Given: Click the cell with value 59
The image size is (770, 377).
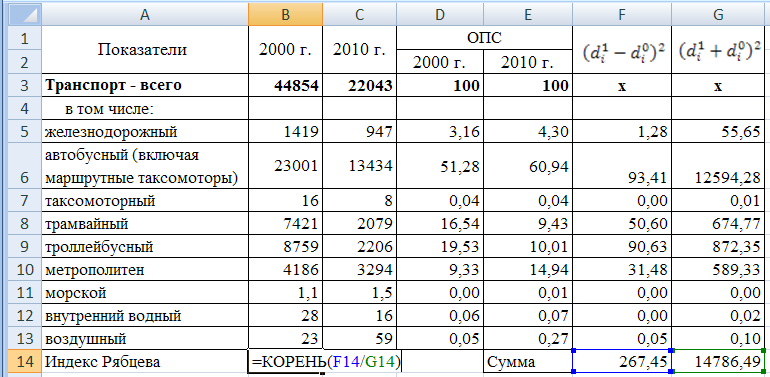Looking at the screenshot, I should click(359, 339).
